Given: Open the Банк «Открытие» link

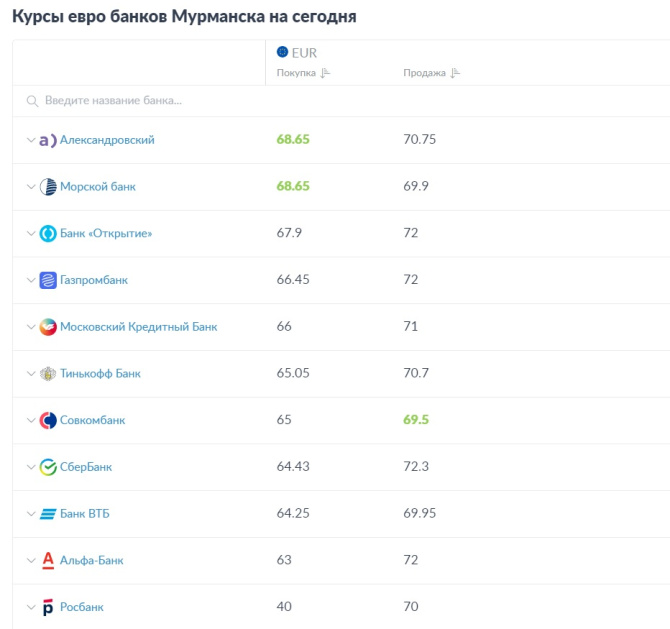Looking at the screenshot, I should [x=106, y=234].
